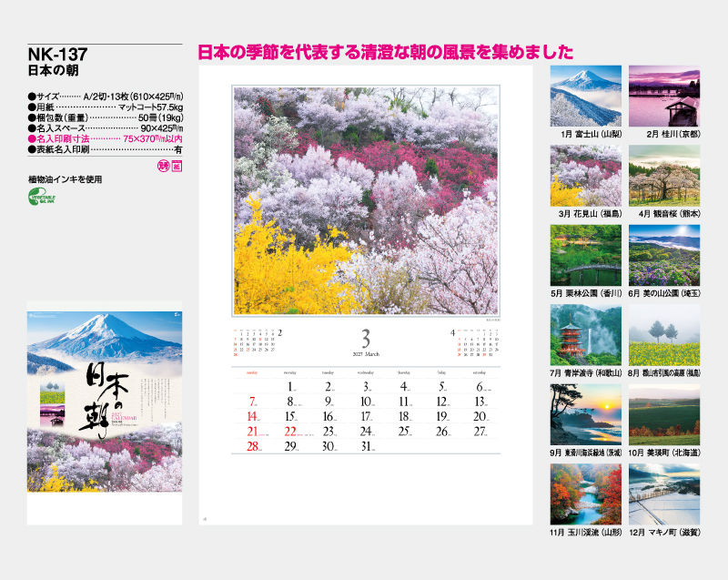The height and width of the screenshot is (580, 728).
Task: Click the pink square 紙 badge
Action: click(x=177, y=166)
